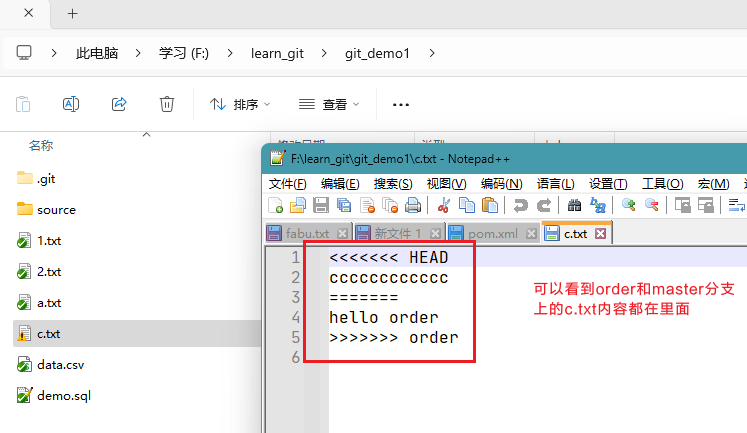Image resolution: width=747 pixels, height=433 pixels.
Task: Open the 编辑(E) menu
Action: click(x=340, y=183)
